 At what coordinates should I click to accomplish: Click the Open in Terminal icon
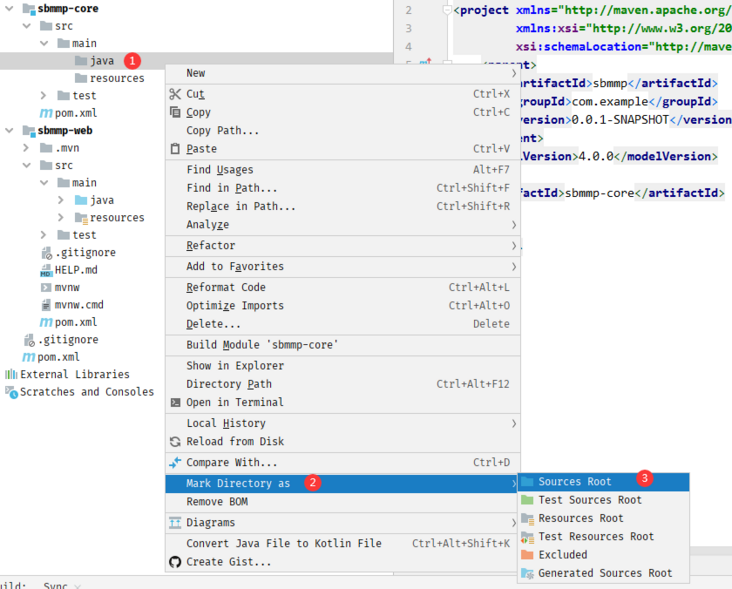(175, 403)
